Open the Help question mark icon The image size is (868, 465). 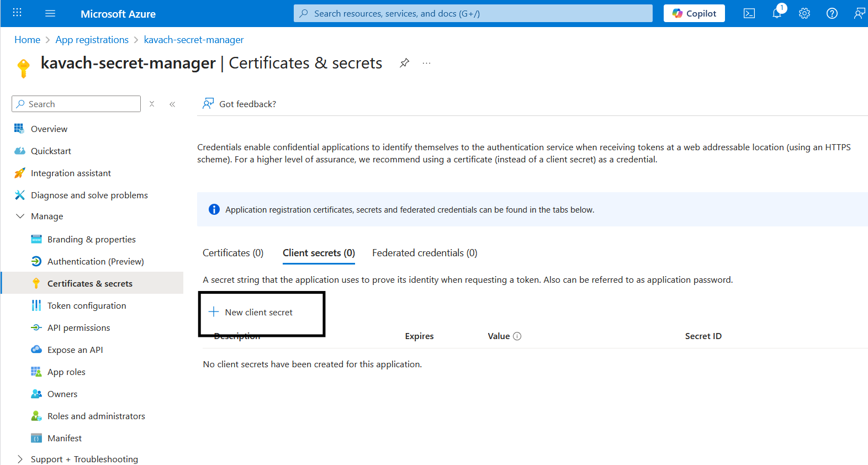[x=832, y=13]
